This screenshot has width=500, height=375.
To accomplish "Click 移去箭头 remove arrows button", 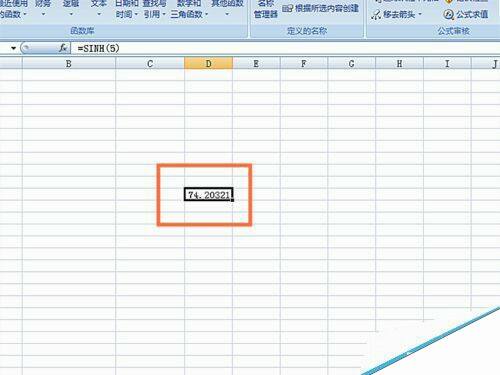I will click(397, 15).
